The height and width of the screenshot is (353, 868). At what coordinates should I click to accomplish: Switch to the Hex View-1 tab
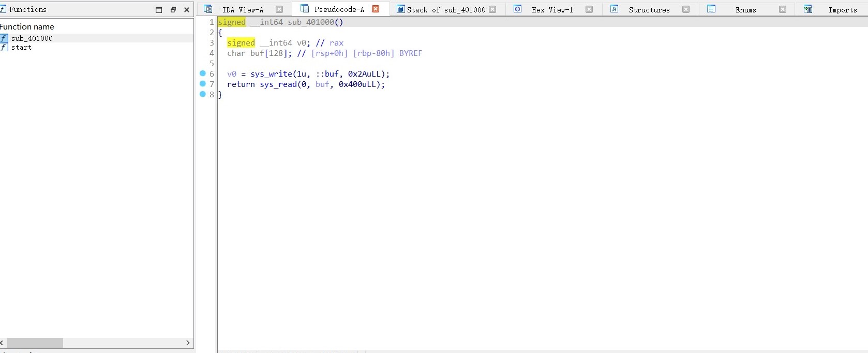[x=552, y=10]
